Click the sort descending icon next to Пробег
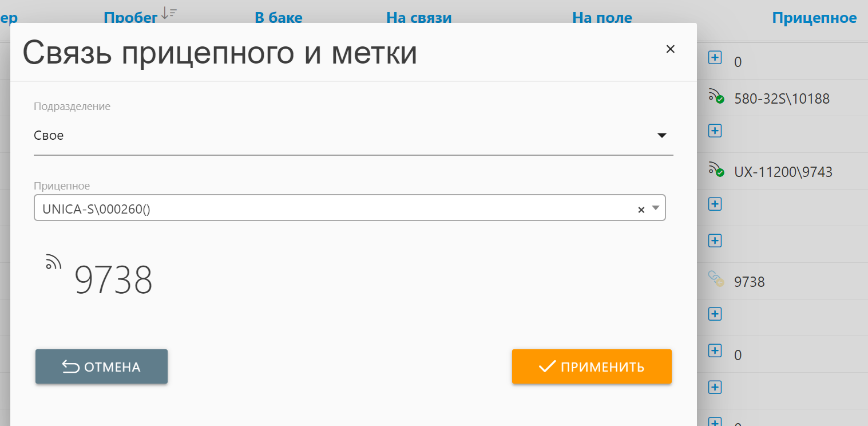The width and height of the screenshot is (868, 426). coord(169,13)
